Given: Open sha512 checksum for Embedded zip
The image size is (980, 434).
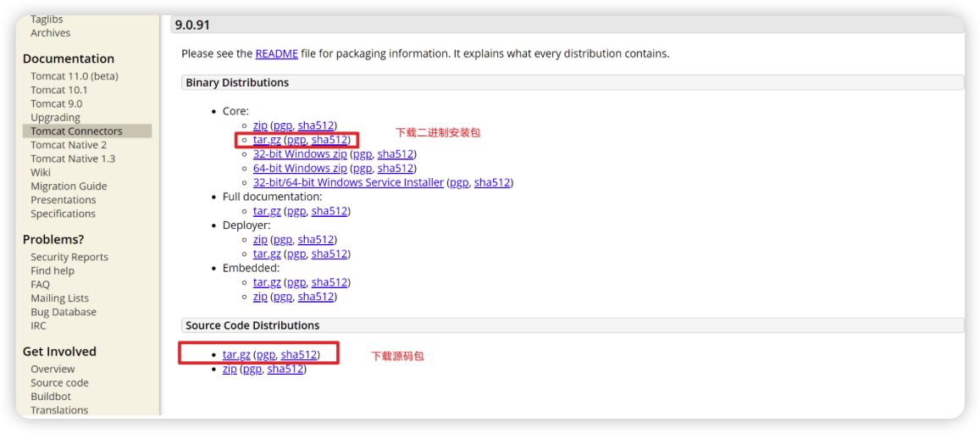Looking at the screenshot, I should pyautogui.click(x=316, y=297).
